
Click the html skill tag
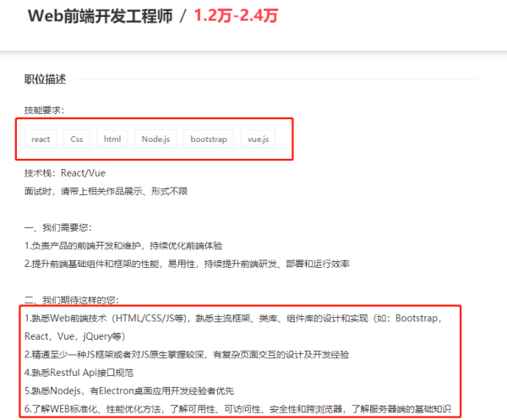112,139
